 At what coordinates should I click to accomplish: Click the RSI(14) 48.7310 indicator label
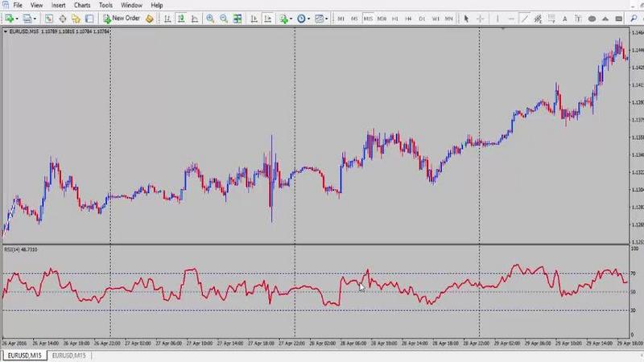21,249
